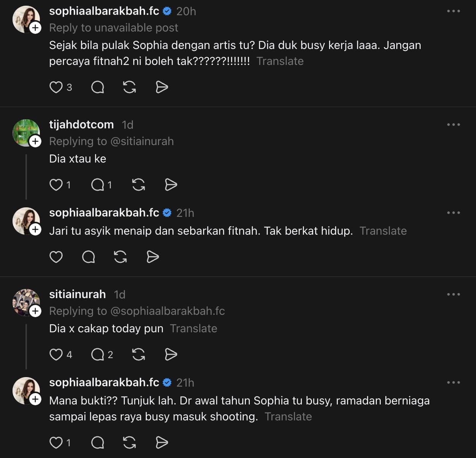Like the "Jari tu asyik menaip" post
The height and width of the screenshot is (458, 476).
tap(56, 257)
